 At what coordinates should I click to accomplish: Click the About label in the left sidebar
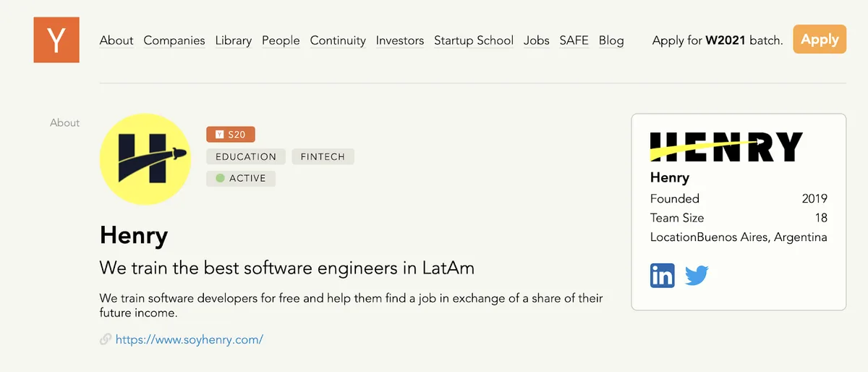[65, 123]
